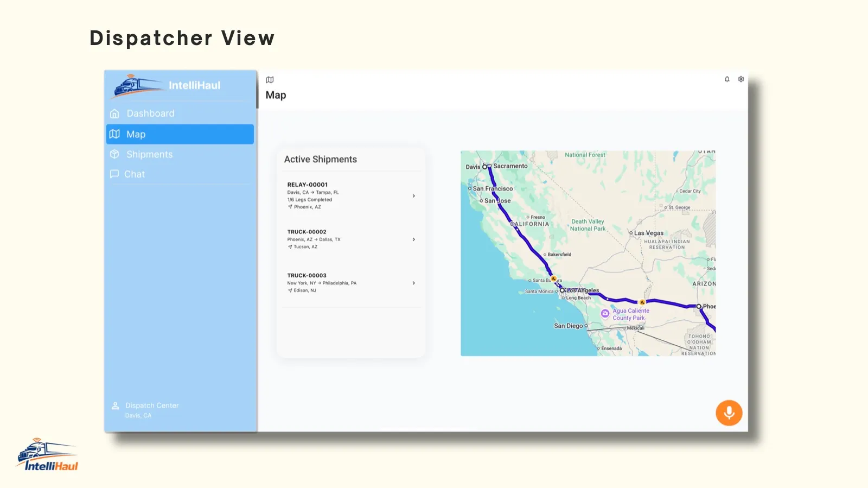
Task: Click the Fresno label on the map
Action: tap(538, 217)
